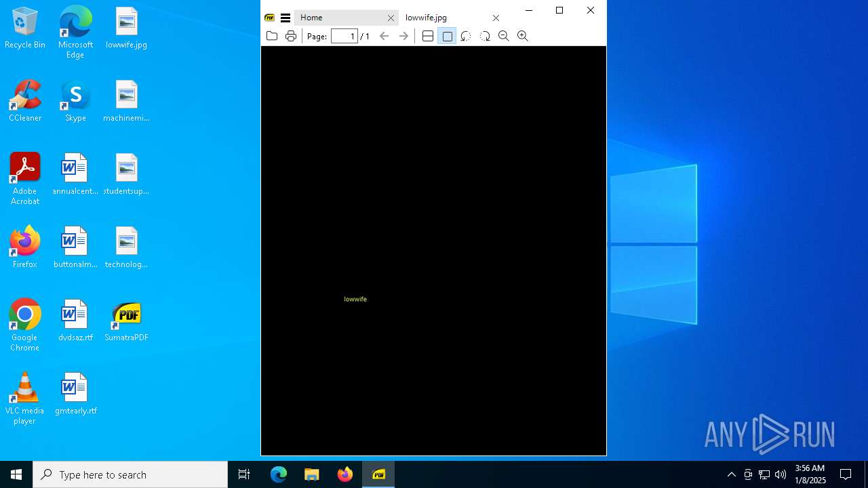This screenshot has height=488, width=868.
Task: Select Firefox desktop shortcut
Action: 25,248
